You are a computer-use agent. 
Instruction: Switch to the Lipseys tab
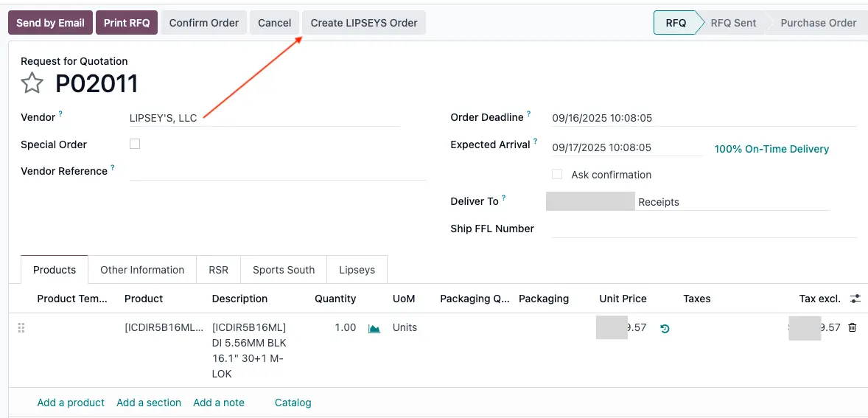[357, 270]
